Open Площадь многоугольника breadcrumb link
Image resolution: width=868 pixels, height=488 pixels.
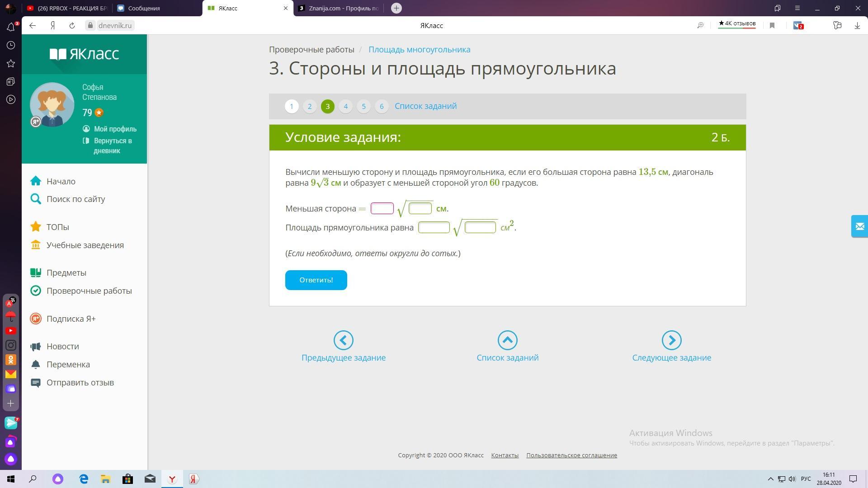click(x=419, y=50)
